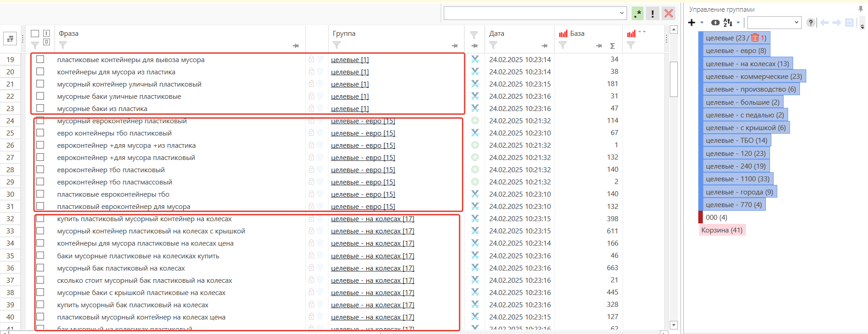Click the red X clear search icon

(x=668, y=14)
